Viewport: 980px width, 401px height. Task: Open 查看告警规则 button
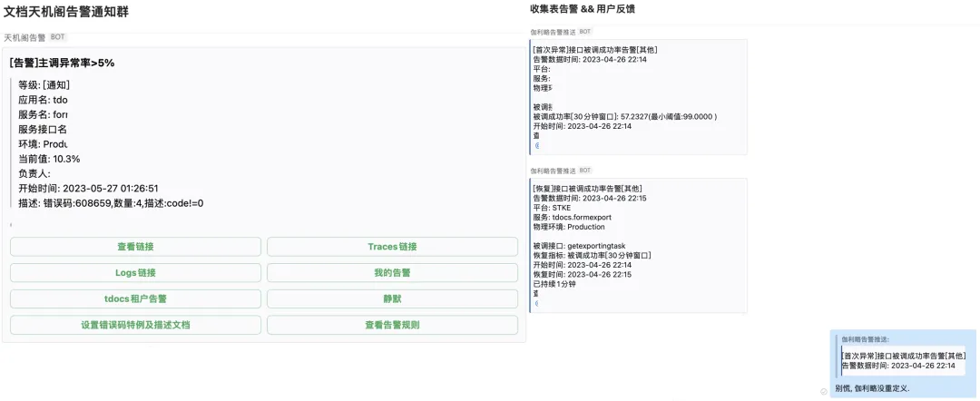click(393, 326)
